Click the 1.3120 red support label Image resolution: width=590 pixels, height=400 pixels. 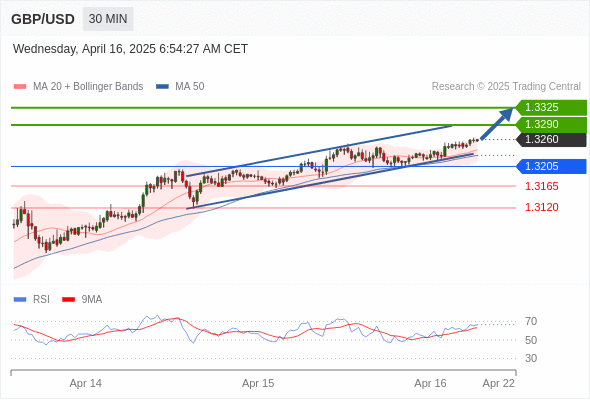[x=542, y=207]
